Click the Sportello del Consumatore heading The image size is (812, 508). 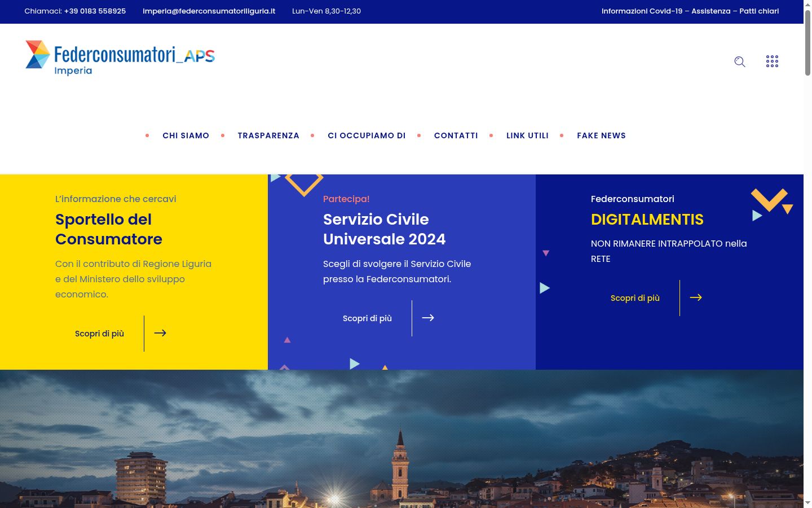[109, 229]
